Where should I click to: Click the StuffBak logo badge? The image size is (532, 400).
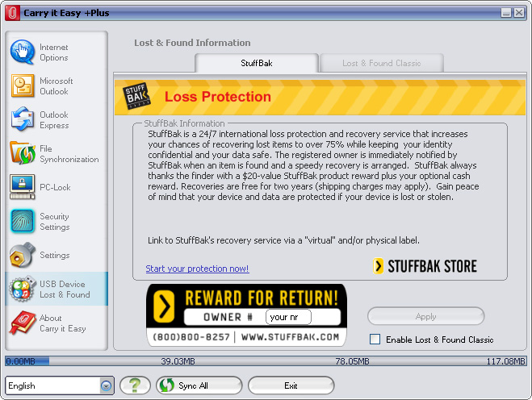point(136,96)
